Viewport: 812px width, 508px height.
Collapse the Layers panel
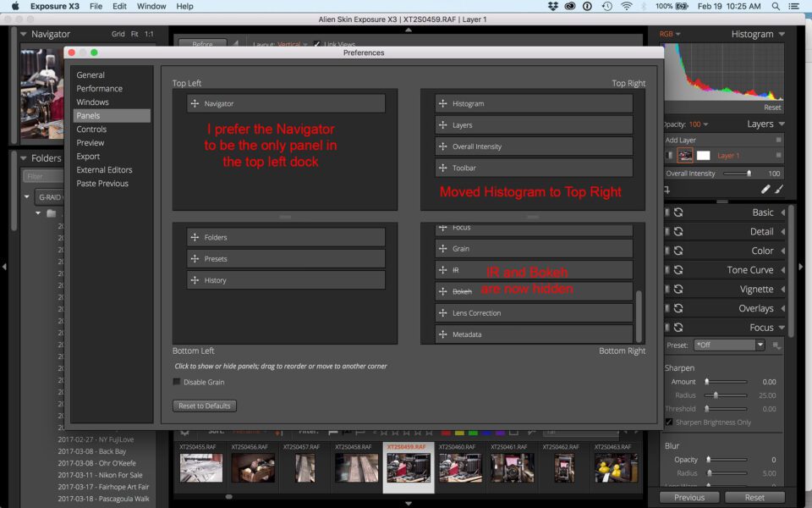782,124
